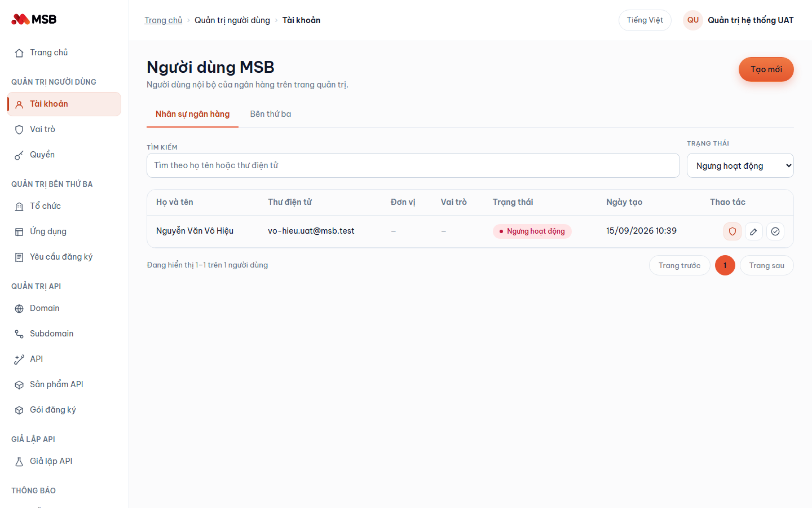Click the Ngưng hoạt động status badge in the table row
Screen dimensions: 812x508
click(x=532, y=231)
